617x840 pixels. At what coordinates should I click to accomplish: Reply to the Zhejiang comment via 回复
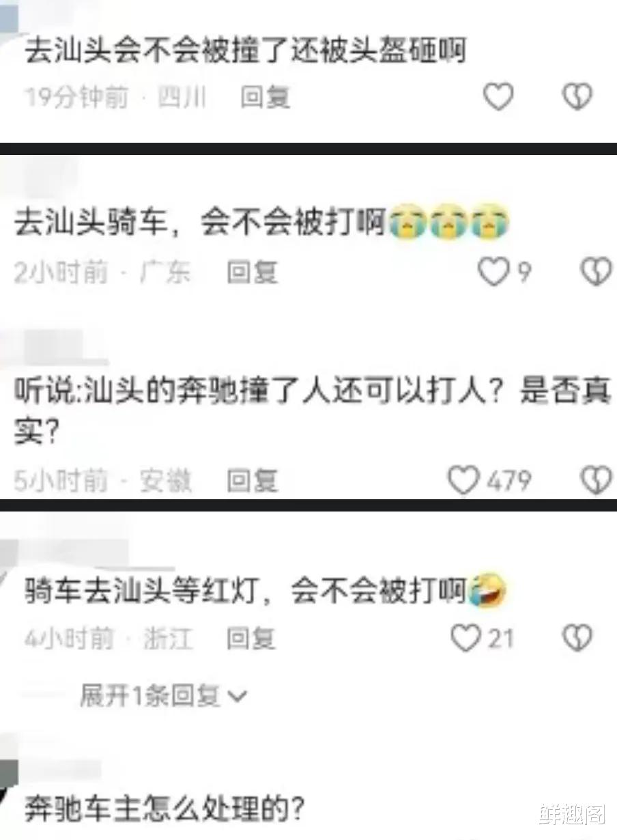[x=252, y=639]
